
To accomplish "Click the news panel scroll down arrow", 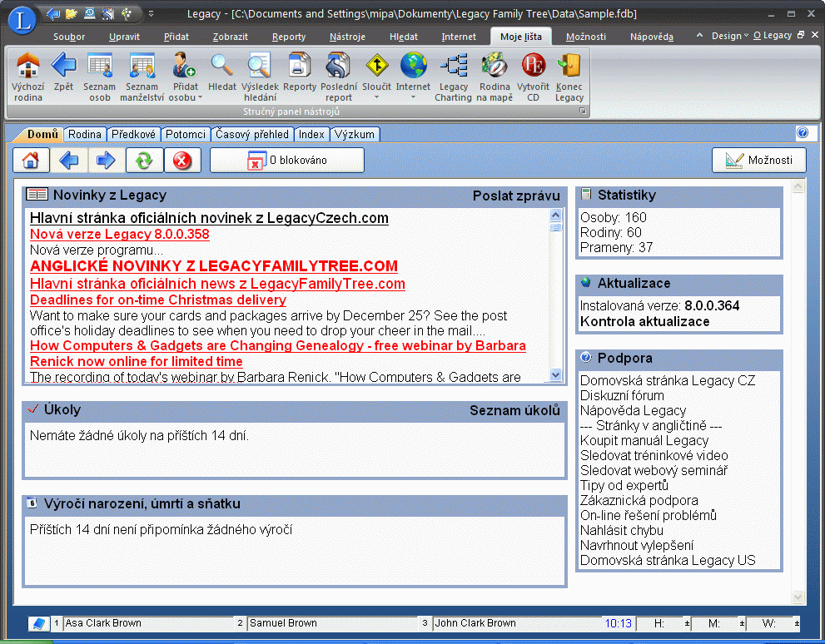I will 555,374.
